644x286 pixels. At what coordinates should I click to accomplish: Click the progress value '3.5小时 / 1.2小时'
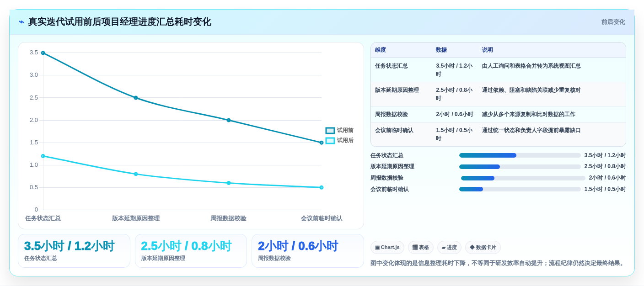[605, 155]
